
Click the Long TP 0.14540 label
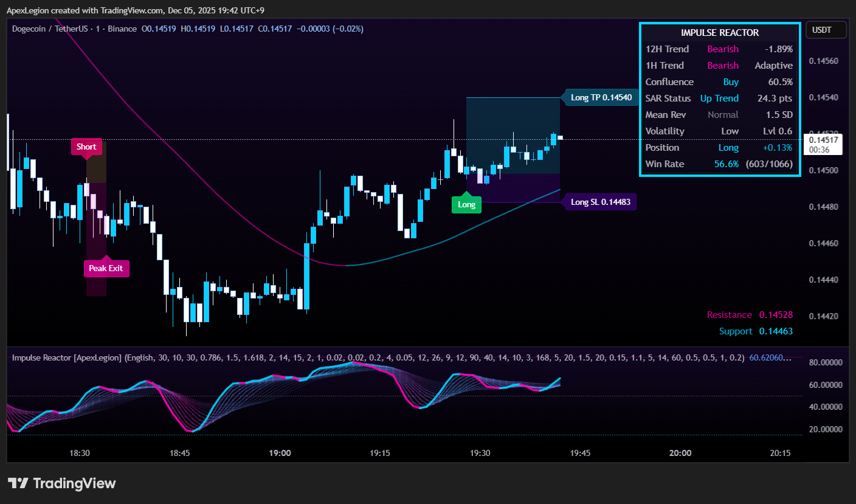point(601,97)
